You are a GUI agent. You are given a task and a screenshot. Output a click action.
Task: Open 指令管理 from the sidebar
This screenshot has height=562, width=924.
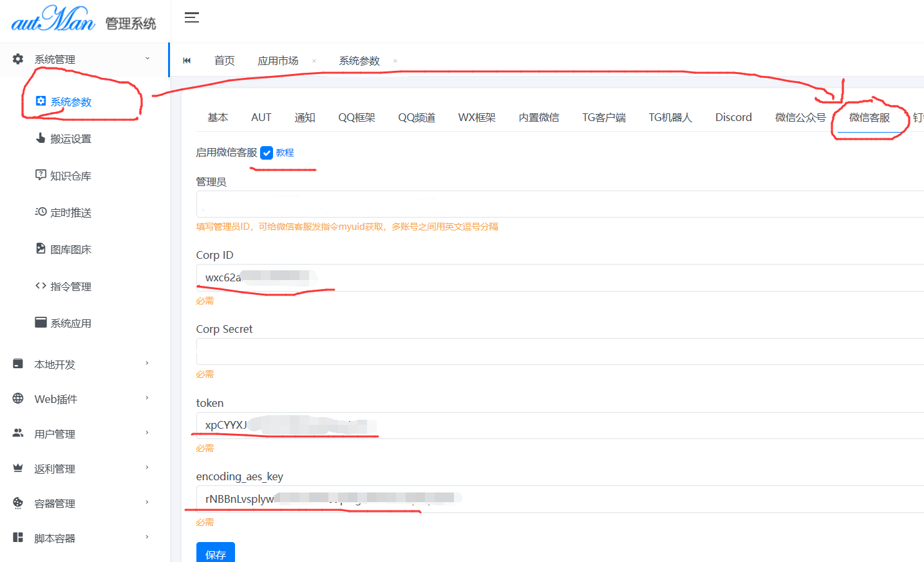[70, 286]
